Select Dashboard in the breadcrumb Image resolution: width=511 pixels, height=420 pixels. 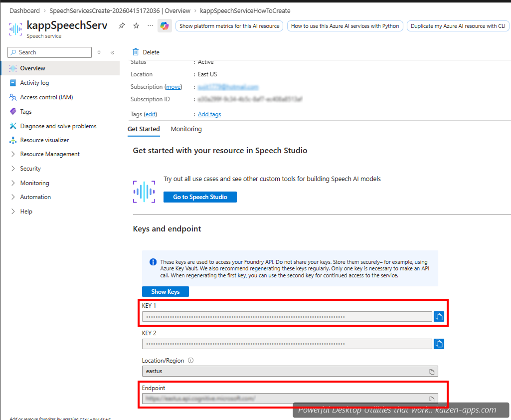coord(24,10)
